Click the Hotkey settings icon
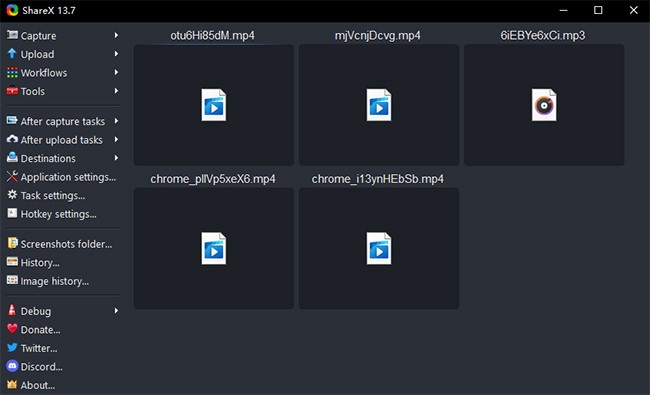Viewport: 650px width, 395px height. click(12, 213)
